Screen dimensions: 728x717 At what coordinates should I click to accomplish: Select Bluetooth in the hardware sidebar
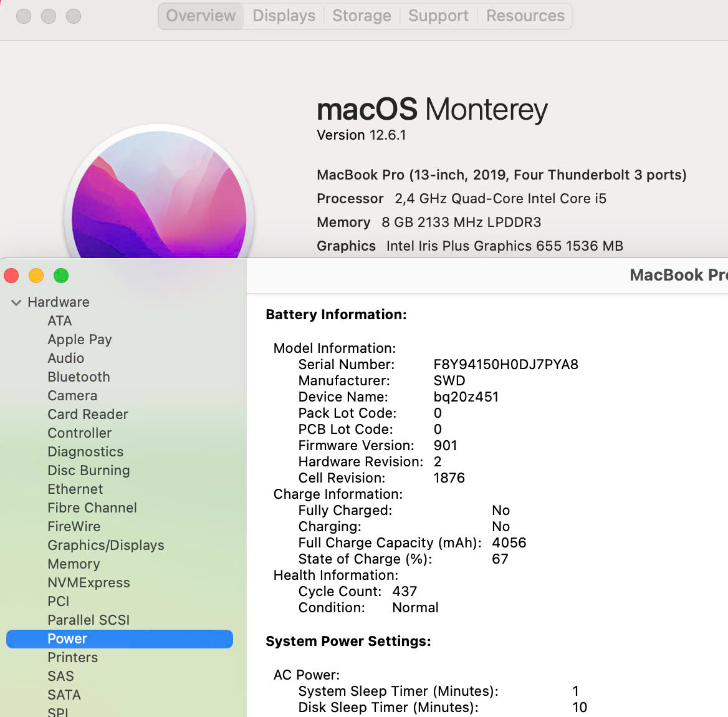(79, 377)
